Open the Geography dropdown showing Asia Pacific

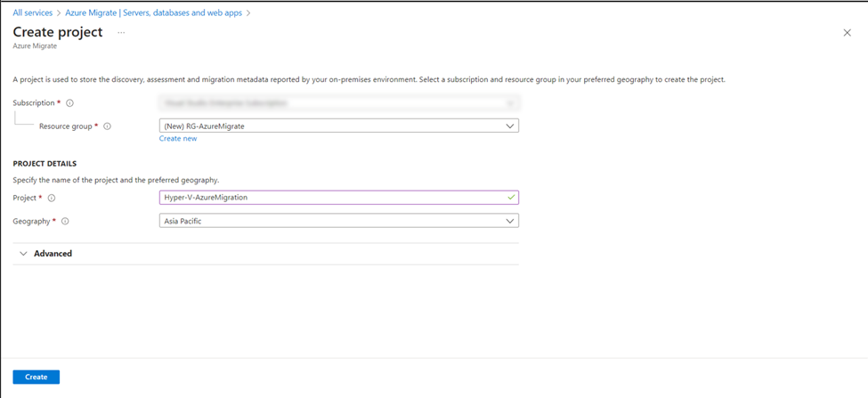coord(339,221)
